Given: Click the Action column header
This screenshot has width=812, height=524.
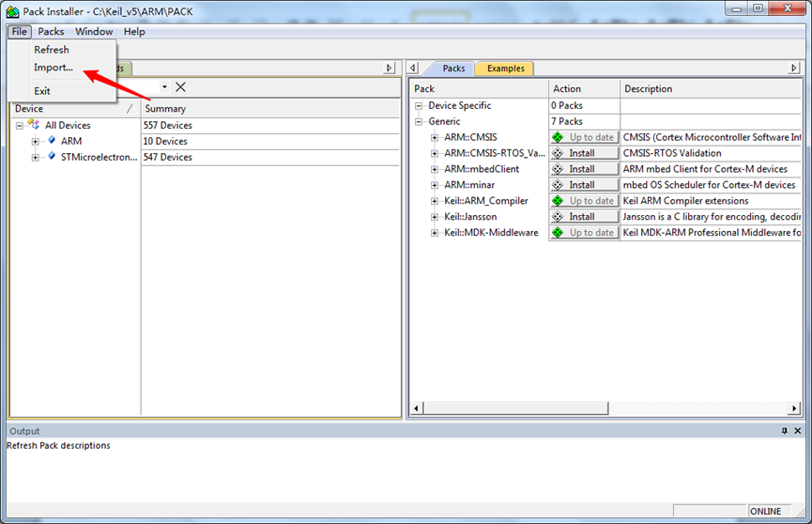Looking at the screenshot, I should (x=584, y=89).
